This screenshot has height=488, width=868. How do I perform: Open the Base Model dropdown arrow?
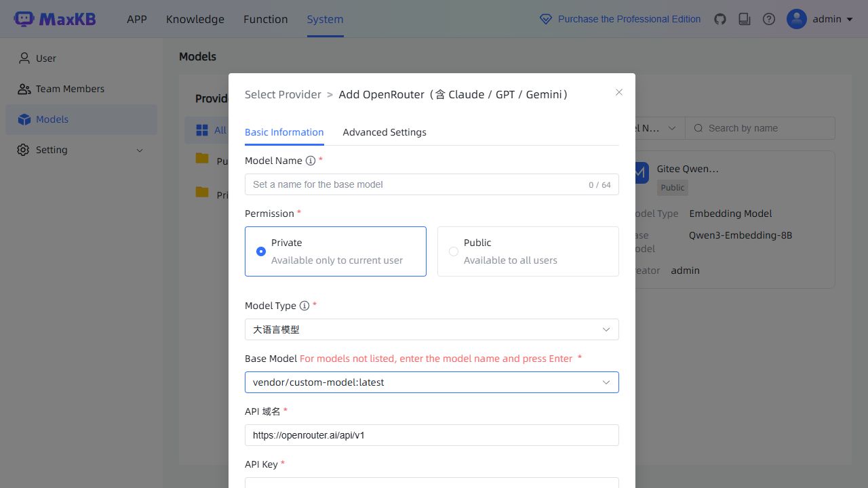pos(606,382)
